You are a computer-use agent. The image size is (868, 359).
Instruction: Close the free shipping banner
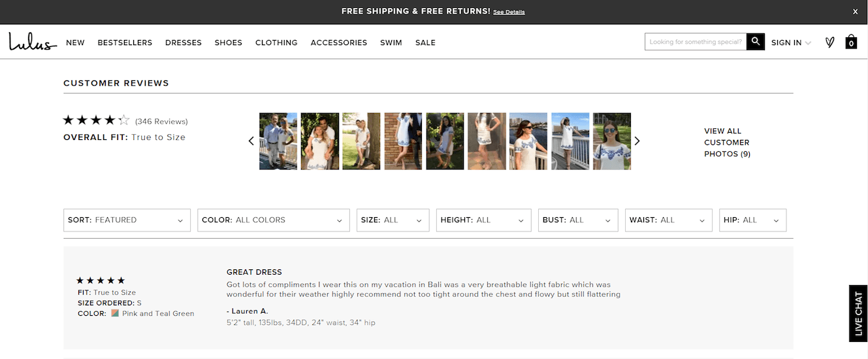(856, 12)
